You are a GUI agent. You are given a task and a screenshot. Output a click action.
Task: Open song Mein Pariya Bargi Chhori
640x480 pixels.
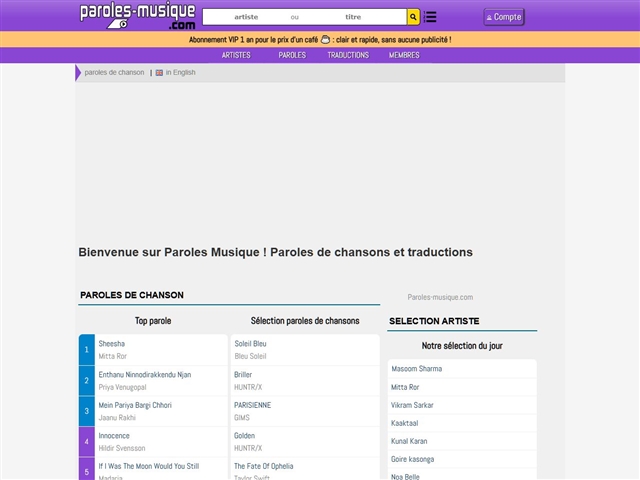[x=135, y=405]
